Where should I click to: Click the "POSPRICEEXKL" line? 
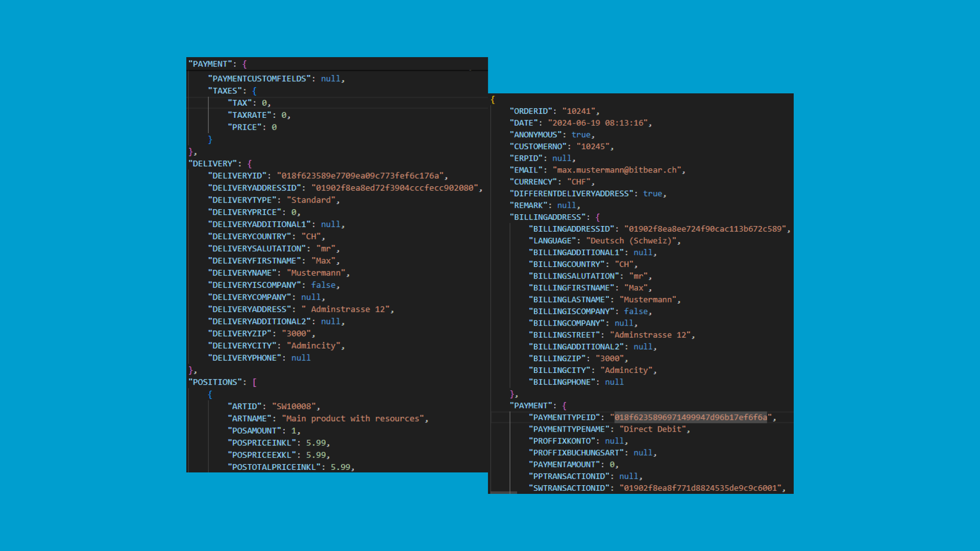point(279,455)
